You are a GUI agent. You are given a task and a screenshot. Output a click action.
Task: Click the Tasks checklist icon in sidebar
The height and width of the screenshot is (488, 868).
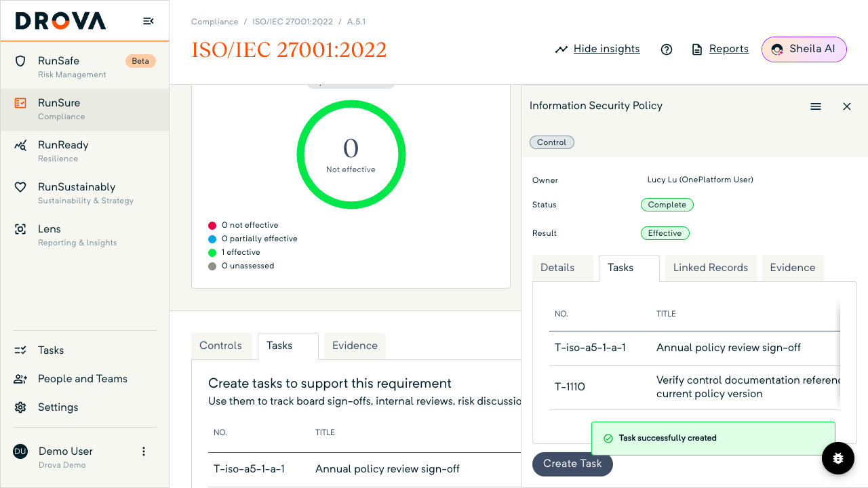click(x=20, y=350)
